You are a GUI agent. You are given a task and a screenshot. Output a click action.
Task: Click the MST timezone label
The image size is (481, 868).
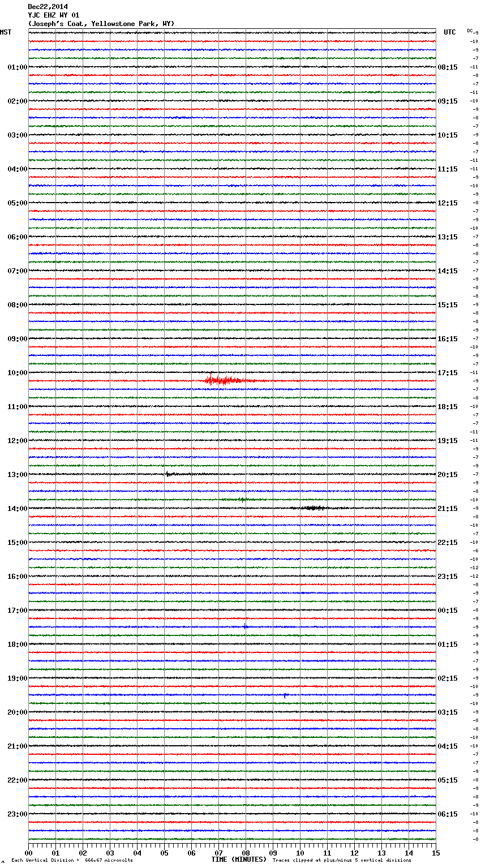pos(6,32)
